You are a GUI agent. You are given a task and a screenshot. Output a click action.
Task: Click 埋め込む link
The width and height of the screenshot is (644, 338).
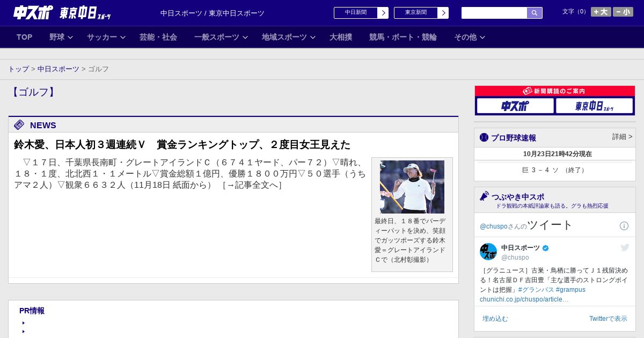point(495,319)
